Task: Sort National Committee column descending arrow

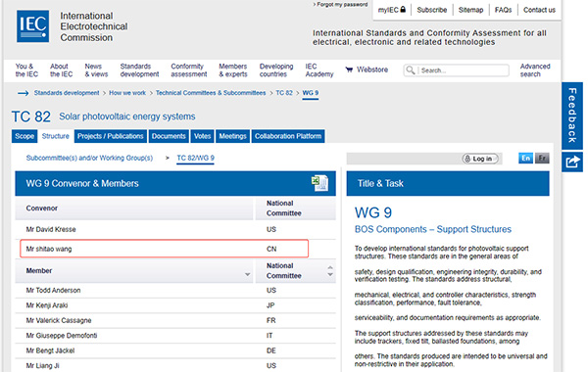Action: click(330, 275)
